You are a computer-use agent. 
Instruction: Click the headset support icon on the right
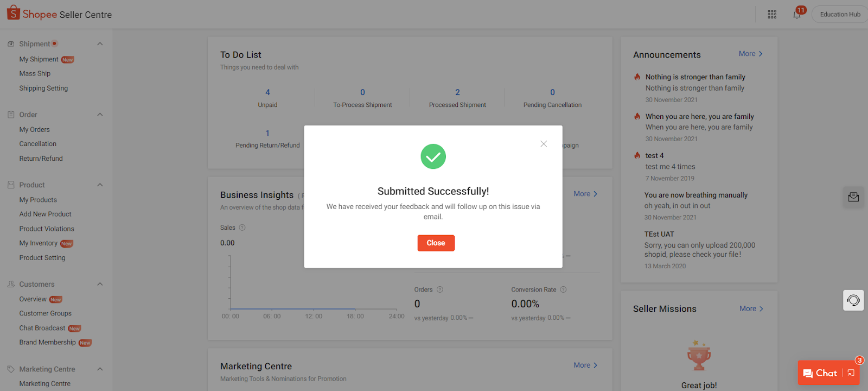tap(853, 300)
